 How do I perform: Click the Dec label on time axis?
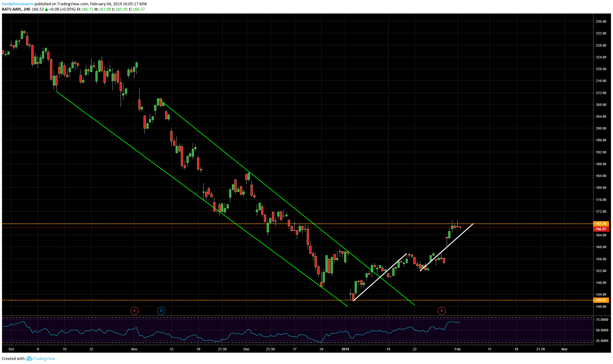pyautogui.click(x=247, y=349)
